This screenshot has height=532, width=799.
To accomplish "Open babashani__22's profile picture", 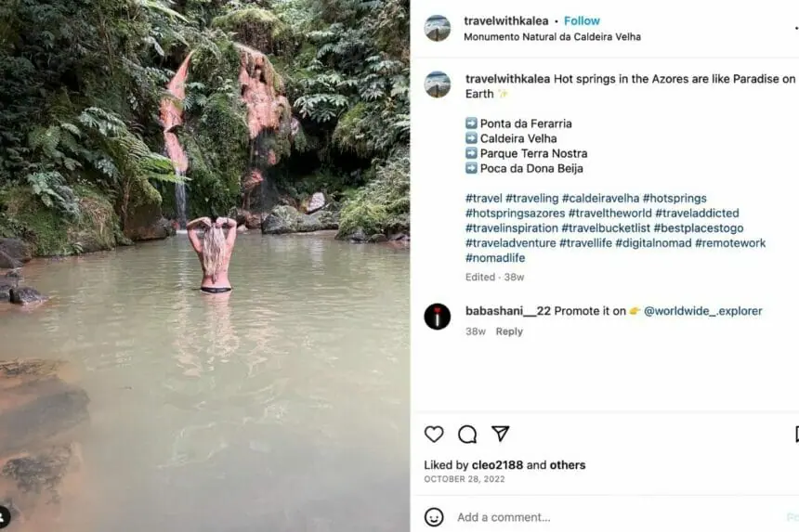I will 438,317.
